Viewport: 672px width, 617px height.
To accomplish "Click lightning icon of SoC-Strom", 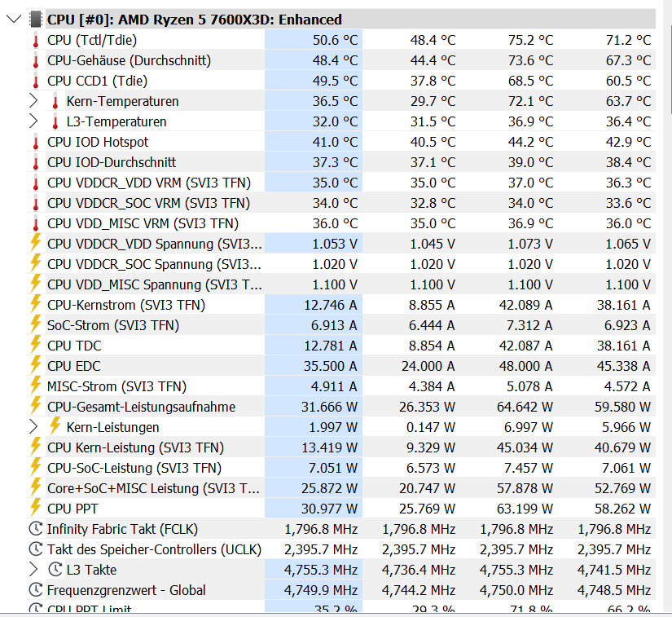I will [x=36, y=324].
